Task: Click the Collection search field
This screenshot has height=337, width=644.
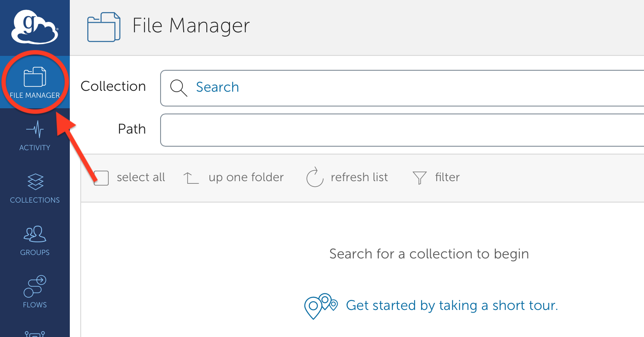Action: [x=393, y=87]
